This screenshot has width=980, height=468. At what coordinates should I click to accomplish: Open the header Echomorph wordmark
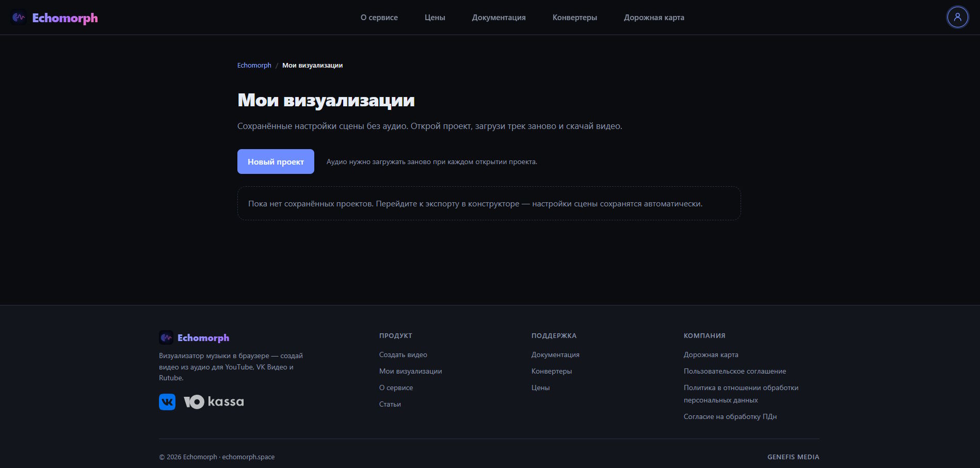pos(65,18)
